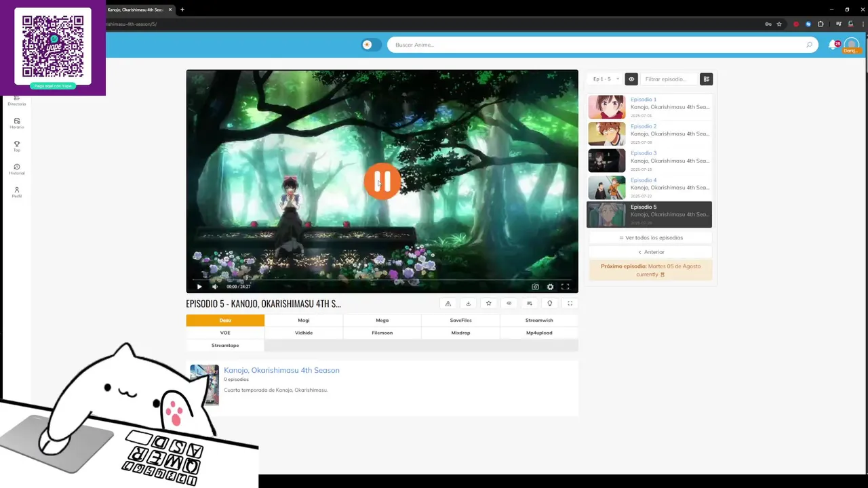Expand player with the corners icon below video

point(570,304)
